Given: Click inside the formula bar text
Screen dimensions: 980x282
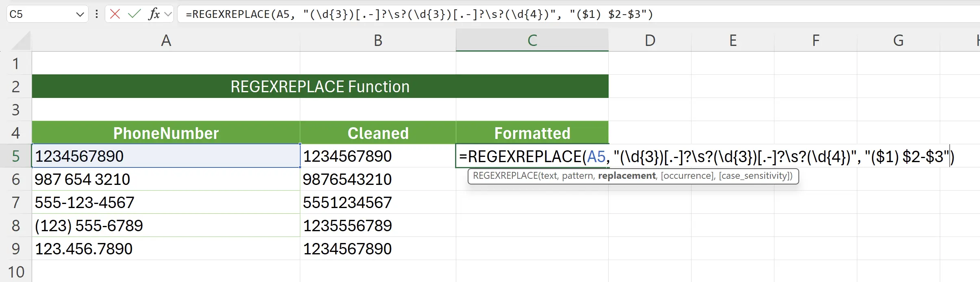Looking at the screenshot, I should 418,15.
